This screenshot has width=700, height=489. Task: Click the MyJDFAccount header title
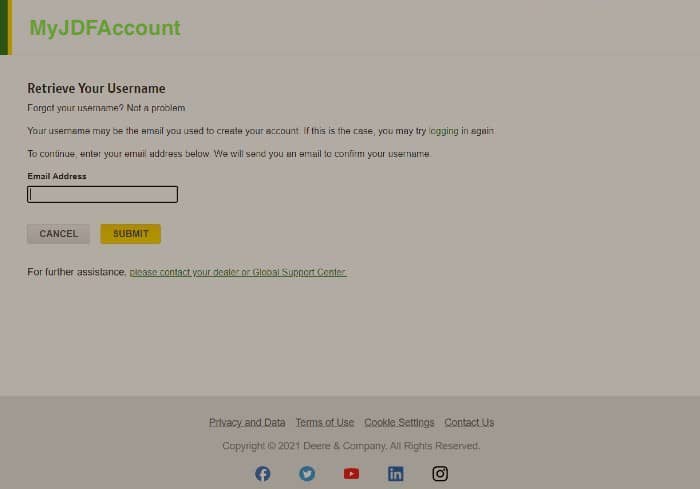pyautogui.click(x=105, y=28)
